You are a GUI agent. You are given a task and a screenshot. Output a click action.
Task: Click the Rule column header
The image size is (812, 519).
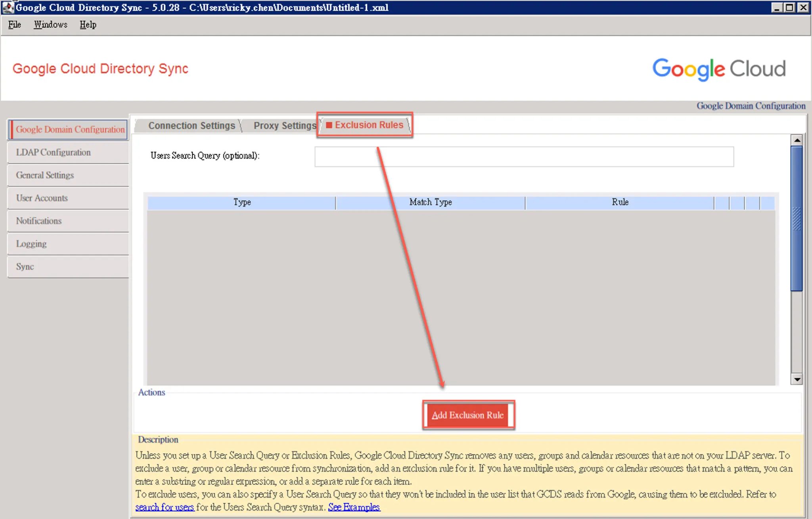coord(620,202)
